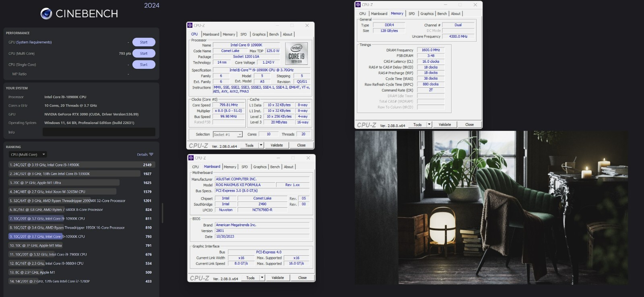
Task: Click Validate in CPU-Z processor window
Action: [x=277, y=145]
